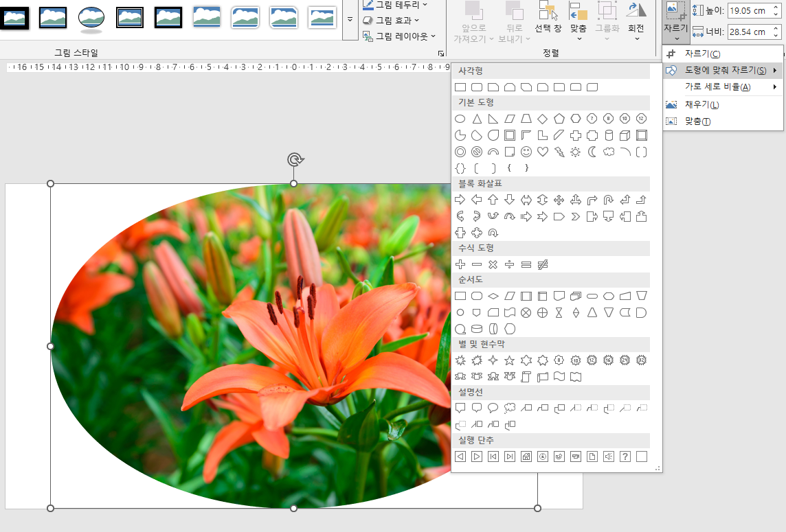Select the cloud shape in 기본 도형
Viewport: 786px width, 532px height.
pos(609,152)
